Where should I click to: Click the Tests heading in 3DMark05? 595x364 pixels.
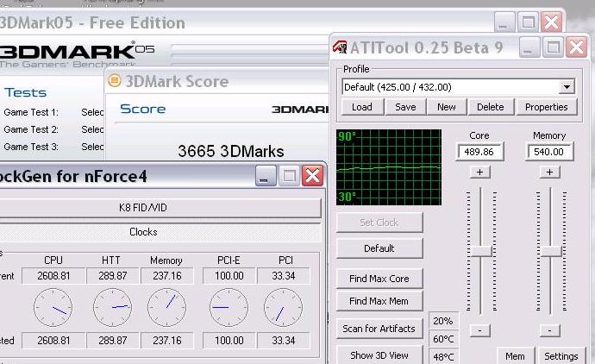click(x=25, y=92)
